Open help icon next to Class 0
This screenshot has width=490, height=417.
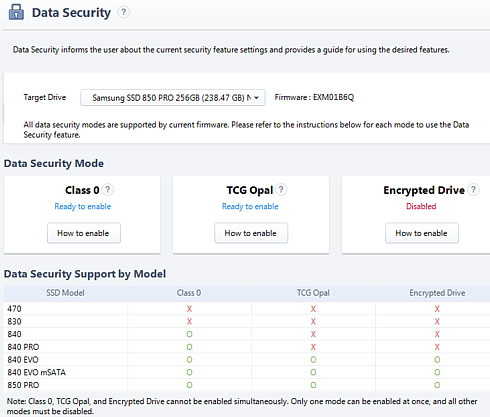[107, 189]
